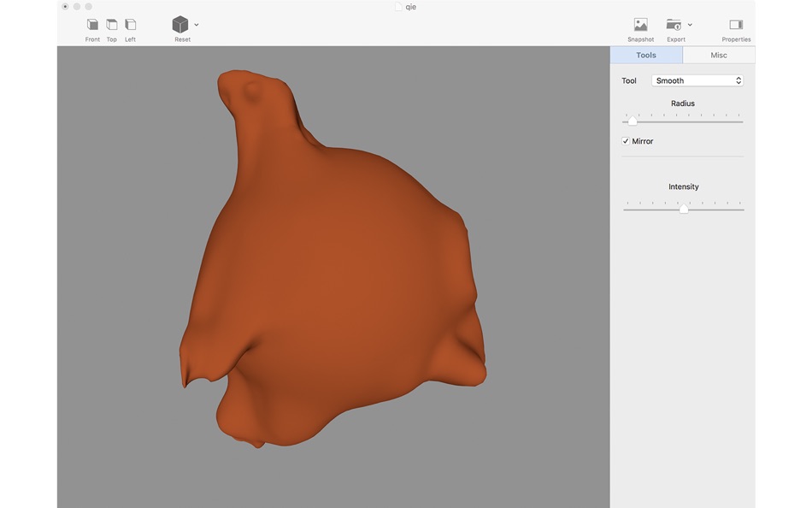Close the qie window
The image size is (812, 508).
point(65,7)
